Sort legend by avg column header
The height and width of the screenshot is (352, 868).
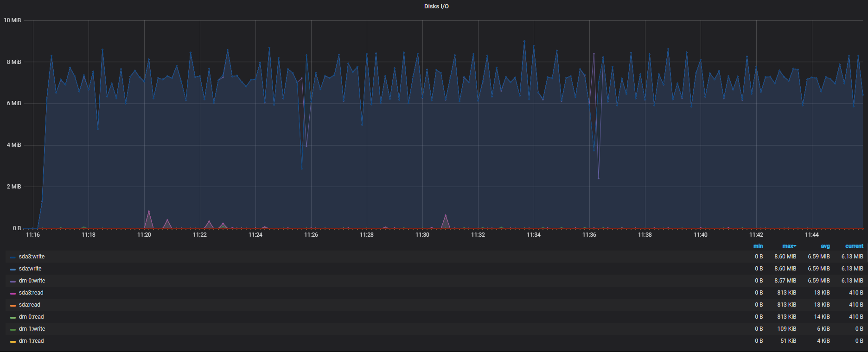coord(825,246)
